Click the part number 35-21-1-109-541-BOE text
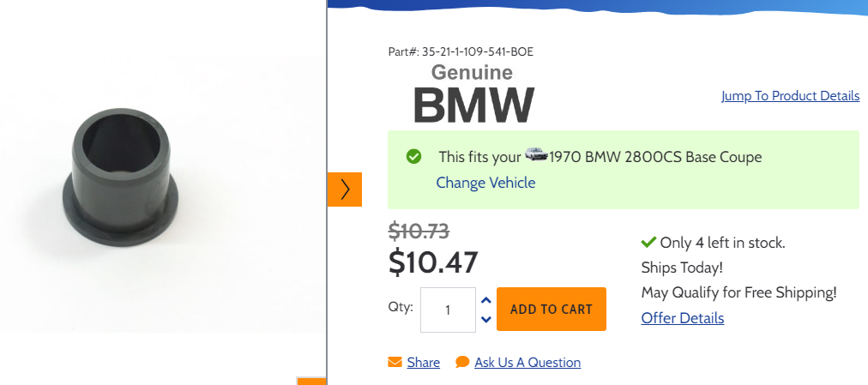 pyautogui.click(x=461, y=51)
